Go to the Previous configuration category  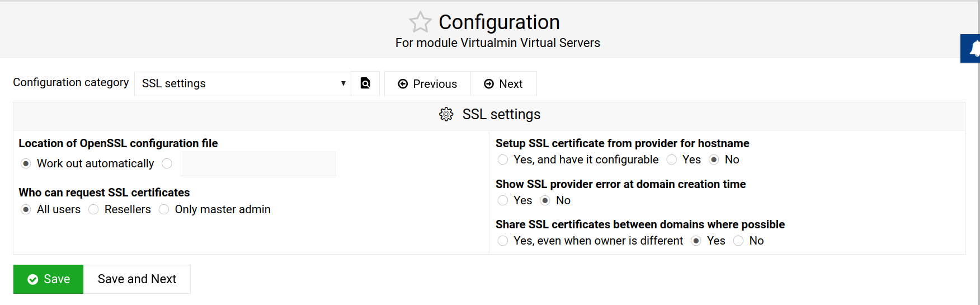[427, 84]
